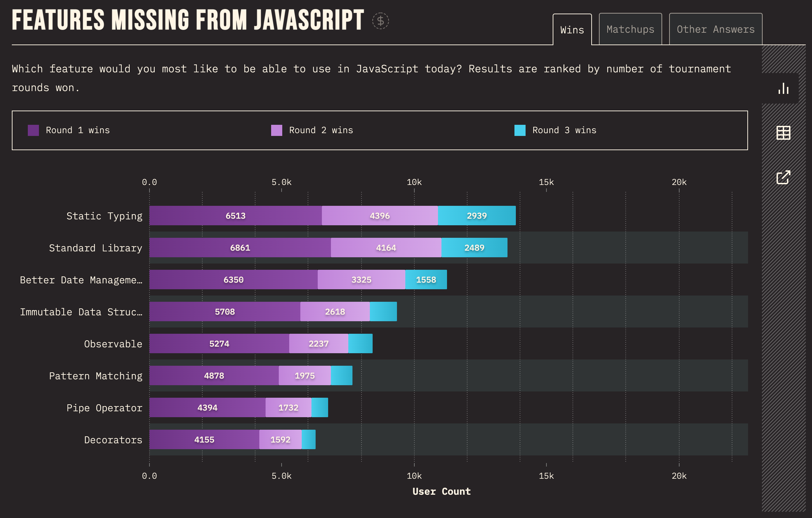Screen dimensions: 812x518
Task: Toggle the Round 1 wins legend swatch
Action: [33, 130]
